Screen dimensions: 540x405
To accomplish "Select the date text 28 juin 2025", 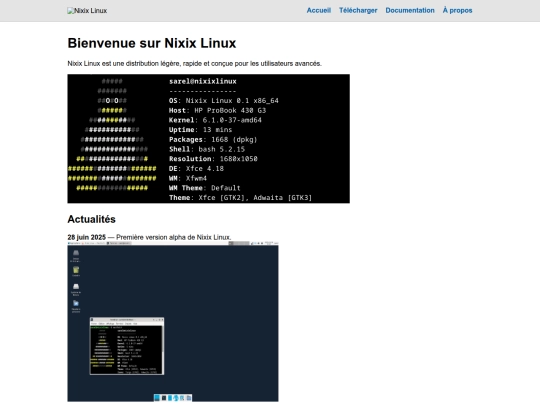I will pyautogui.click(x=86, y=237).
